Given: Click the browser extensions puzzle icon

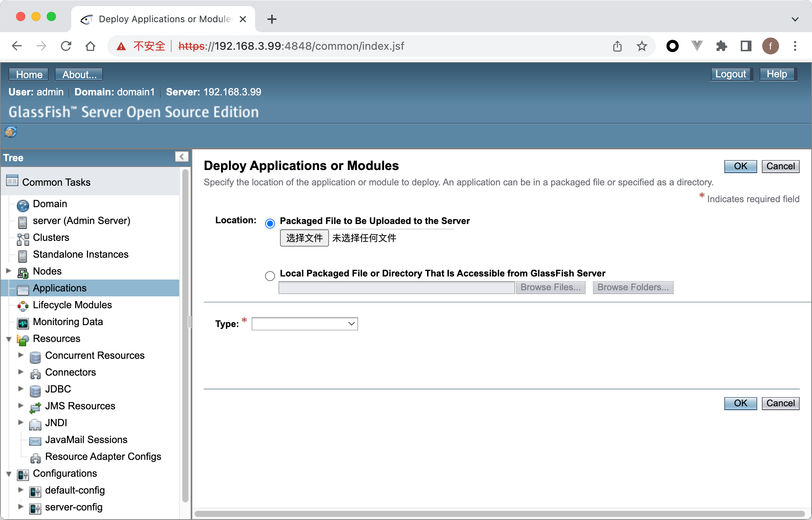Looking at the screenshot, I should 721,46.
